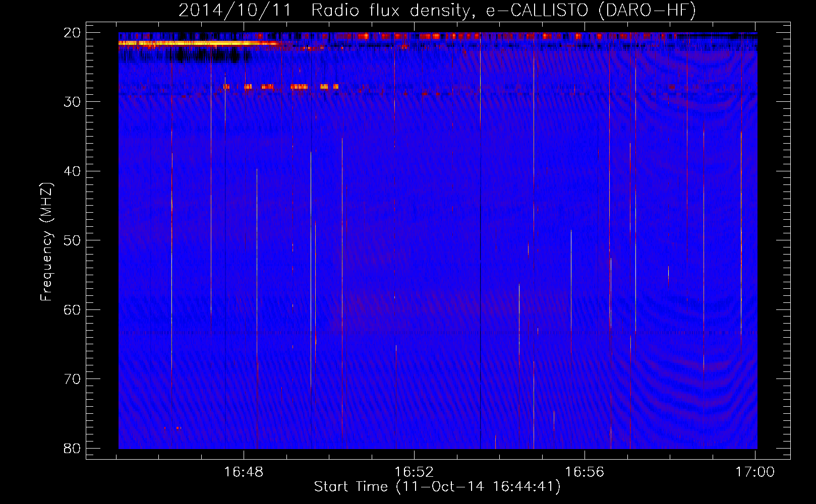Click the plot title "Radio flux density, e-CALLISTO (DARO-HF)"

coord(503,10)
